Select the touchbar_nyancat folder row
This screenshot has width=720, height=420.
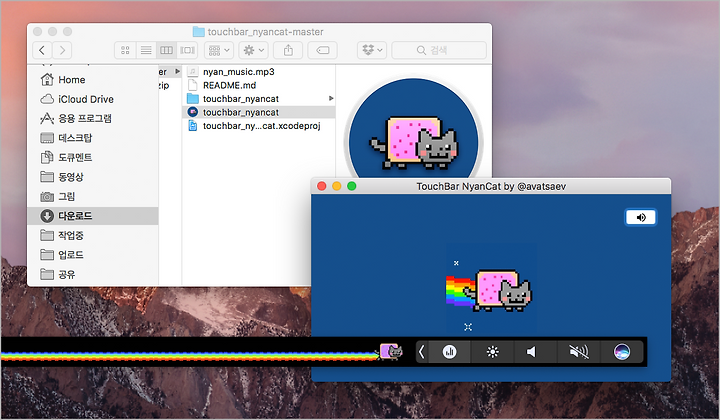[x=259, y=99]
